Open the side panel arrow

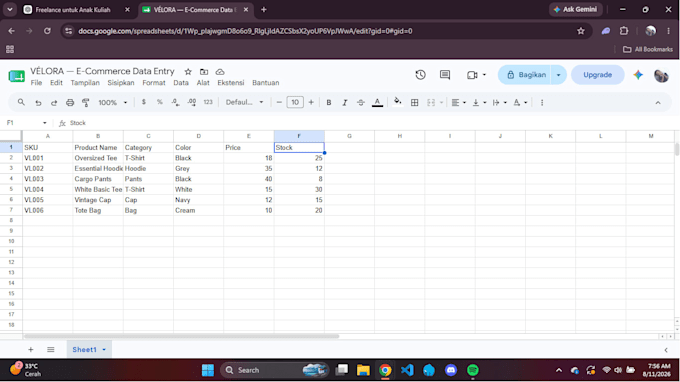(666, 350)
